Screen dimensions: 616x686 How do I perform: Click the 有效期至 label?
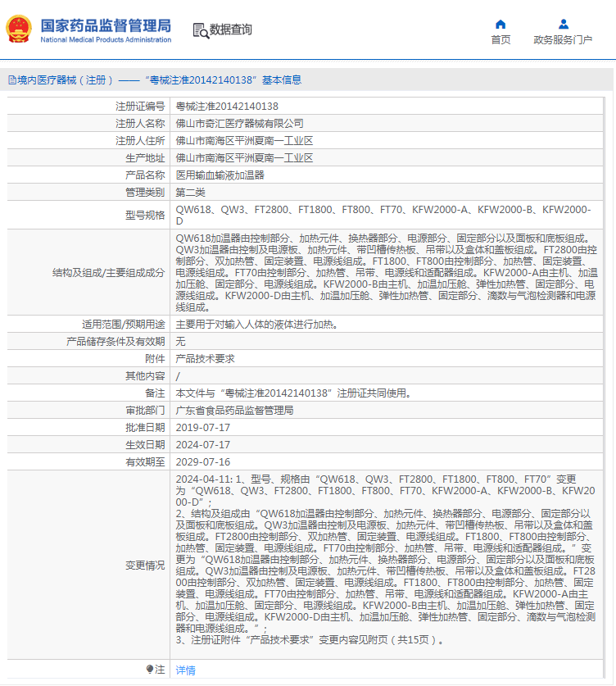click(145, 462)
